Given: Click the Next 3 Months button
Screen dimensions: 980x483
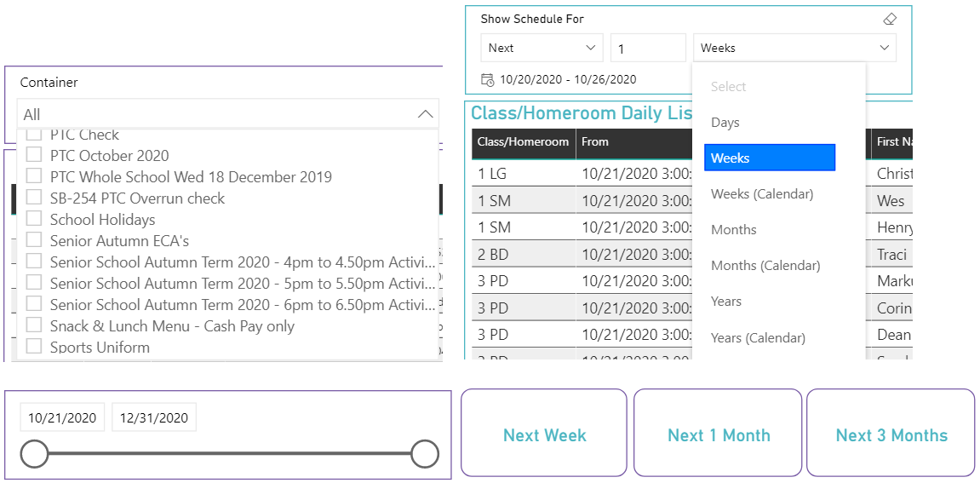Looking at the screenshot, I should [x=891, y=433].
